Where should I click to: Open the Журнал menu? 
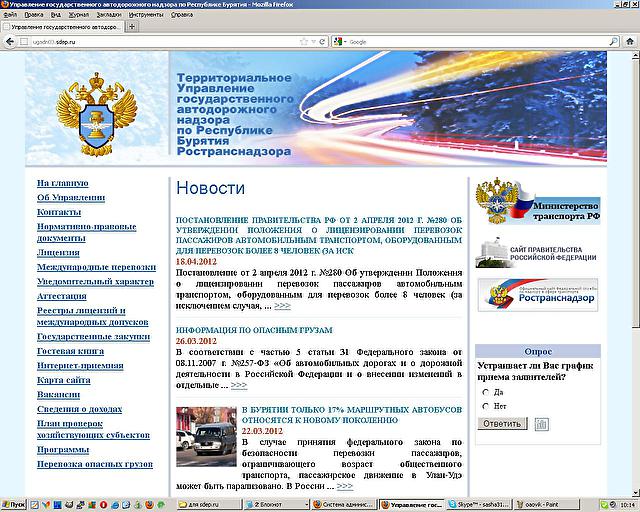point(79,15)
